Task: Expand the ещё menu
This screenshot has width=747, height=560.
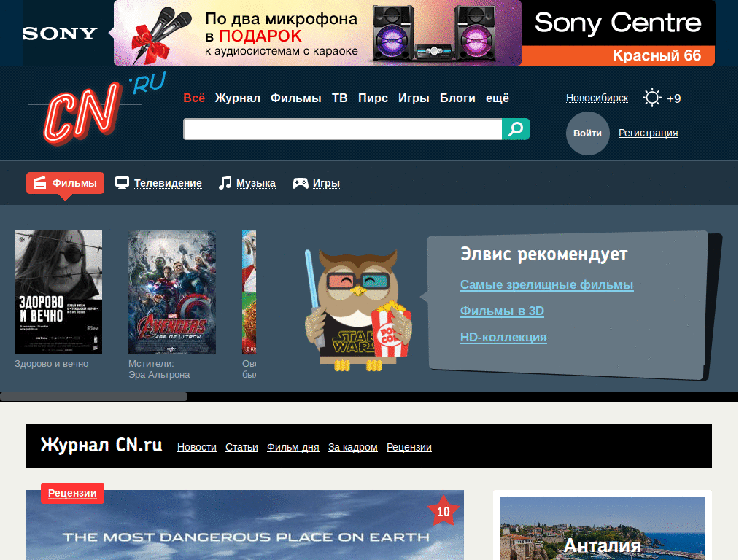Action: point(498,98)
